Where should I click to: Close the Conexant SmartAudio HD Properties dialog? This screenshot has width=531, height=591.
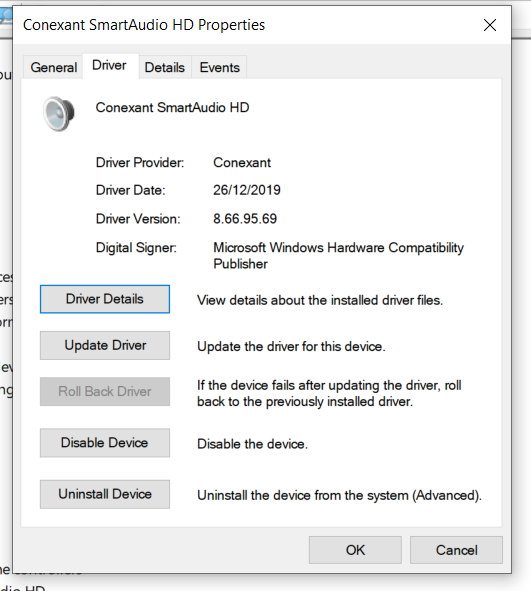(x=490, y=25)
